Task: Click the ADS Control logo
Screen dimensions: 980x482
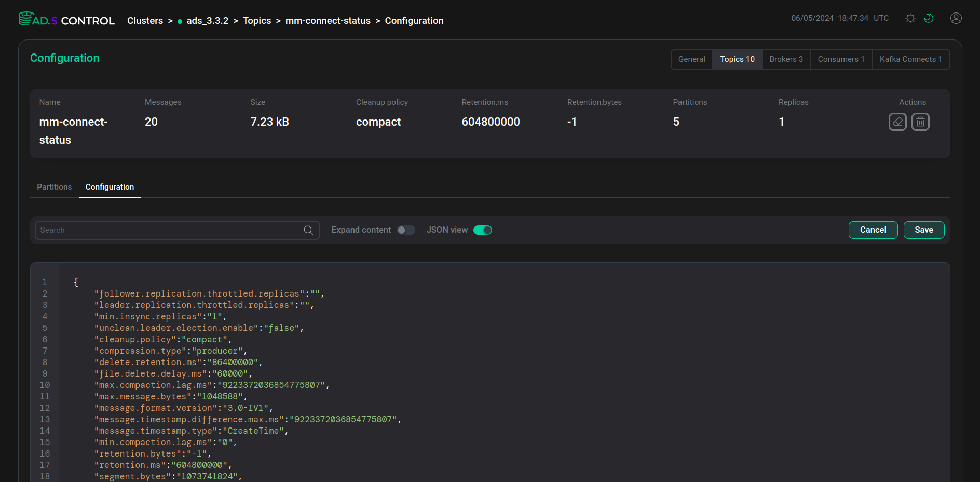Action: click(66, 20)
